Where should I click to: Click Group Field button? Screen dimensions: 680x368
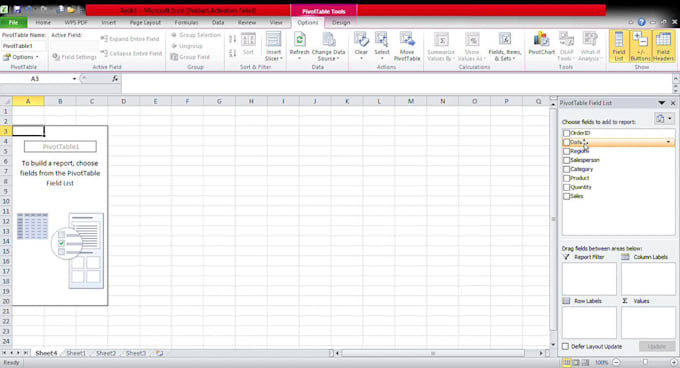pos(190,57)
